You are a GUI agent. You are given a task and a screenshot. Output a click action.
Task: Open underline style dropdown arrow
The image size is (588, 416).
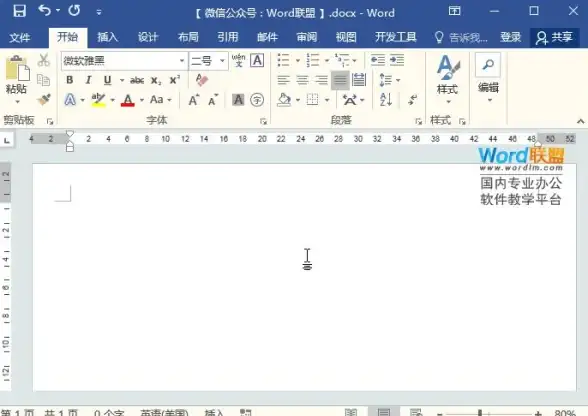[x=122, y=80]
